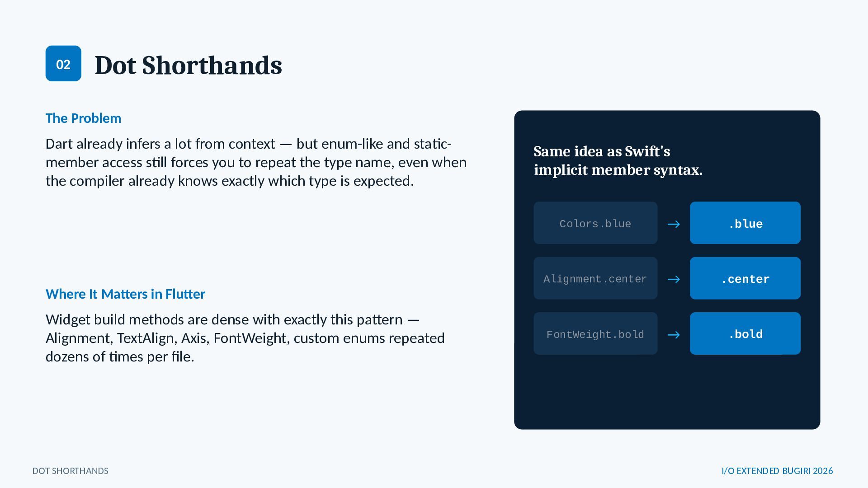This screenshot has width=868, height=488.
Task: Click the I/O EXTENDED BUGIRI 2026 footer
Action: (777, 471)
